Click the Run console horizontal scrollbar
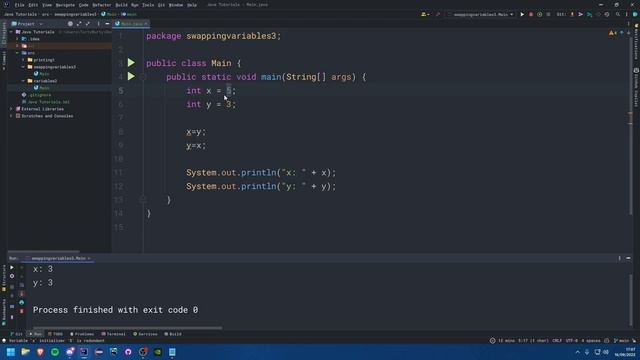The width and height of the screenshot is (640, 360). click(x=128, y=327)
